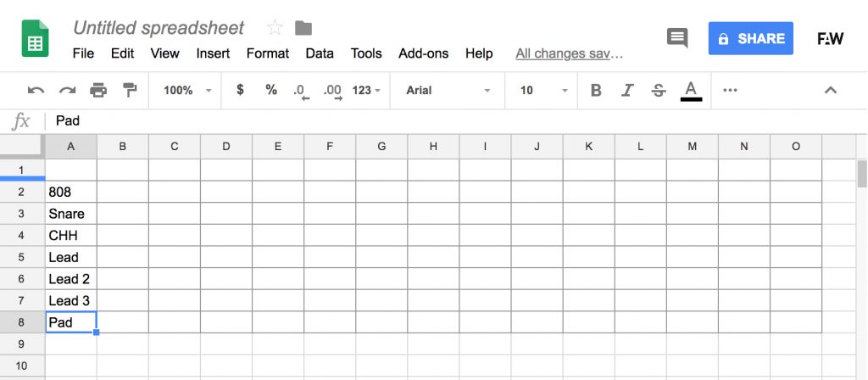The width and height of the screenshot is (868, 380).
Task: Star the Untitled spreadsheet
Action: click(275, 28)
